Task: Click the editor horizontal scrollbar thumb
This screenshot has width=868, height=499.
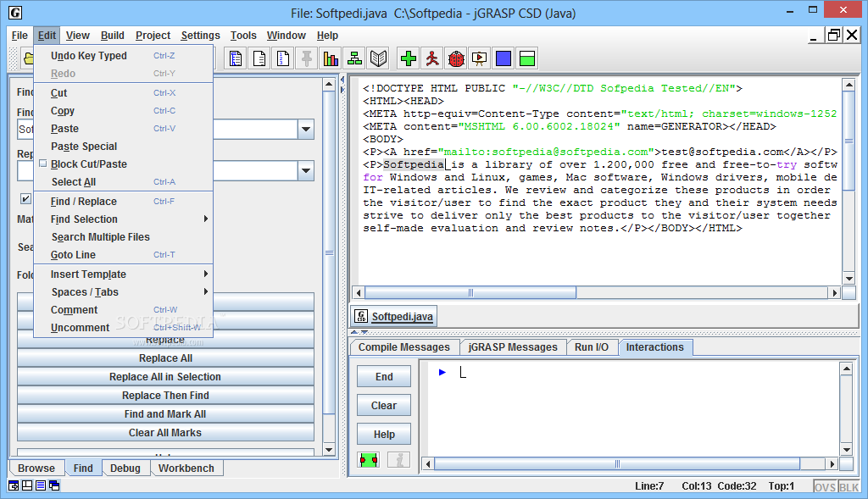Action: click(x=470, y=292)
